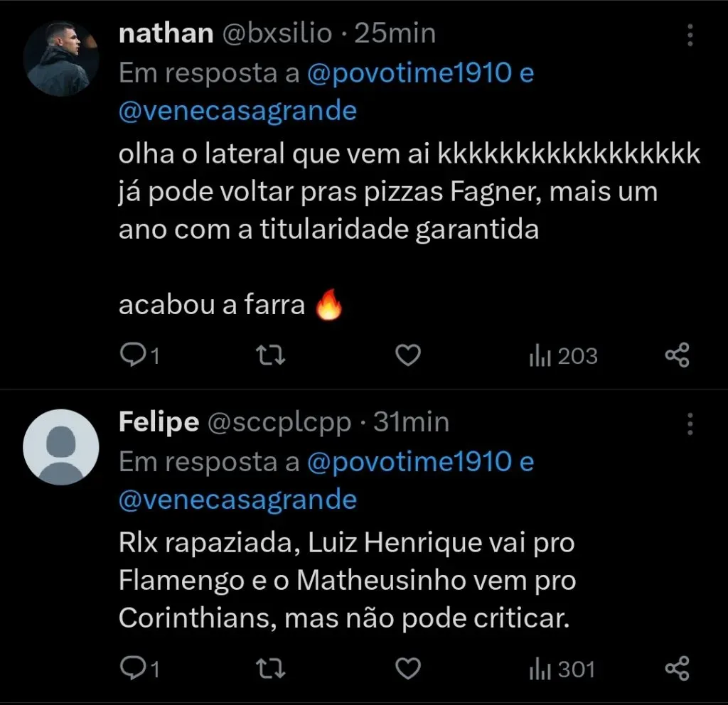Open the more options menu on Felipe's tweet
This screenshot has height=705, width=728.
coord(689,424)
